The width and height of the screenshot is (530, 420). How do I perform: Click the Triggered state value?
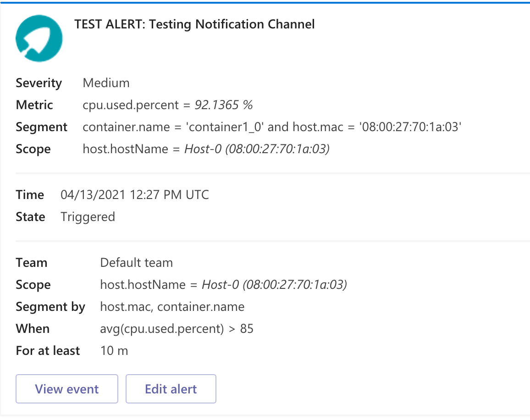click(x=88, y=217)
